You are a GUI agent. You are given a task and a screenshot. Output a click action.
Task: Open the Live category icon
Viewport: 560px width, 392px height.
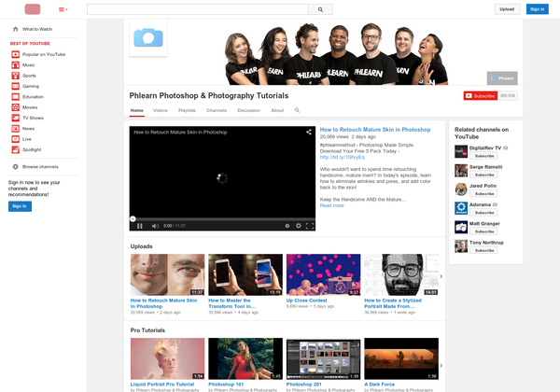pyautogui.click(x=15, y=139)
